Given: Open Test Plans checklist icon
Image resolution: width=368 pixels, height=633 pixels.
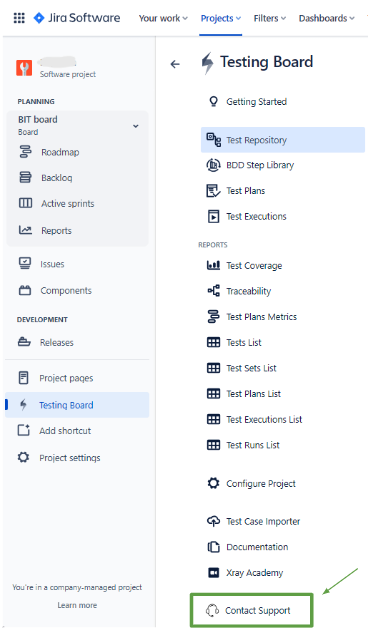Looking at the screenshot, I should 213,191.
